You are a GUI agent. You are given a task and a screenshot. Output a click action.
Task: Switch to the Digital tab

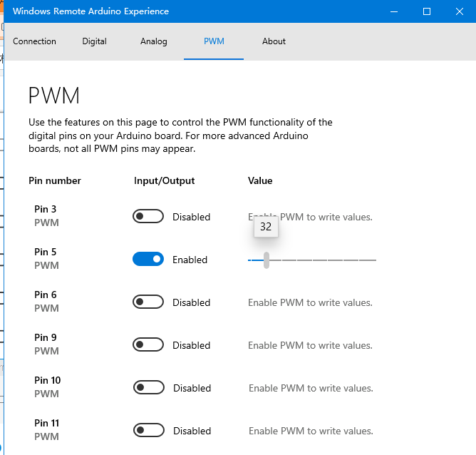[x=94, y=41]
